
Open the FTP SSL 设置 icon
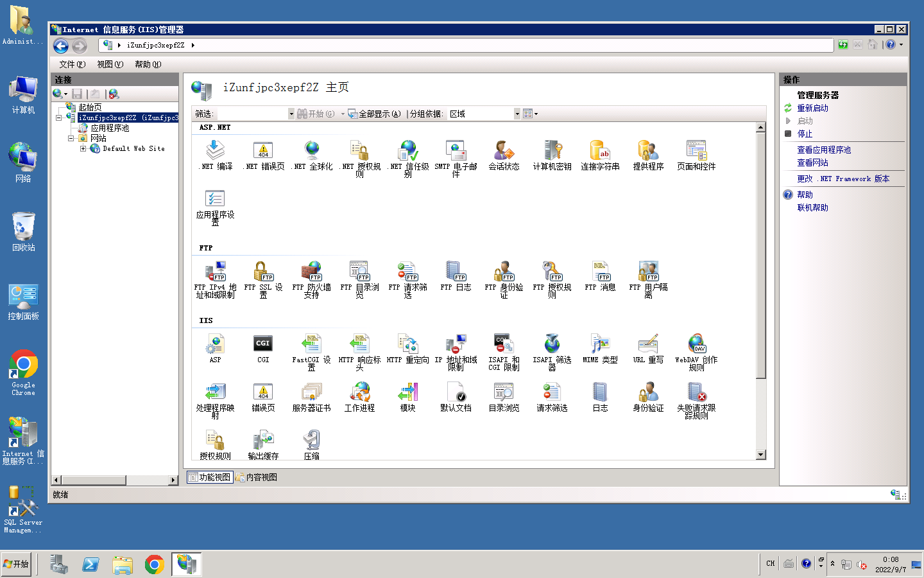(x=263, y=279)
